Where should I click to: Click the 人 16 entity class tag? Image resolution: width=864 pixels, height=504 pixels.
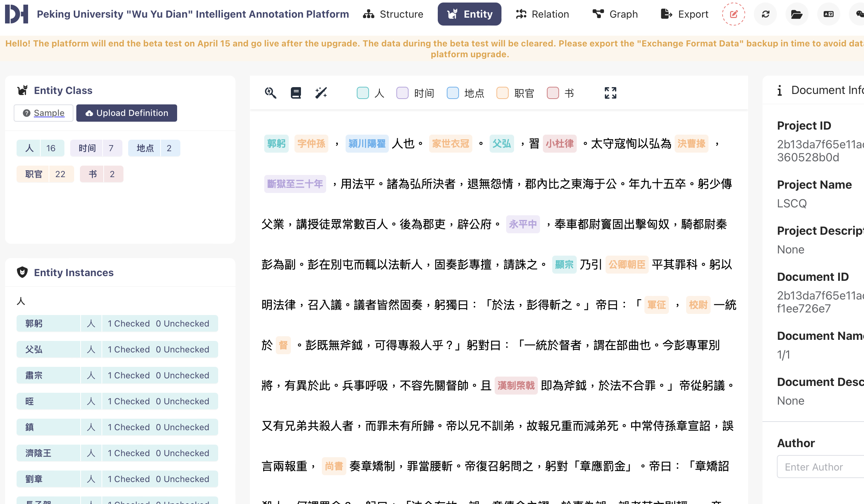click(40, 148)
